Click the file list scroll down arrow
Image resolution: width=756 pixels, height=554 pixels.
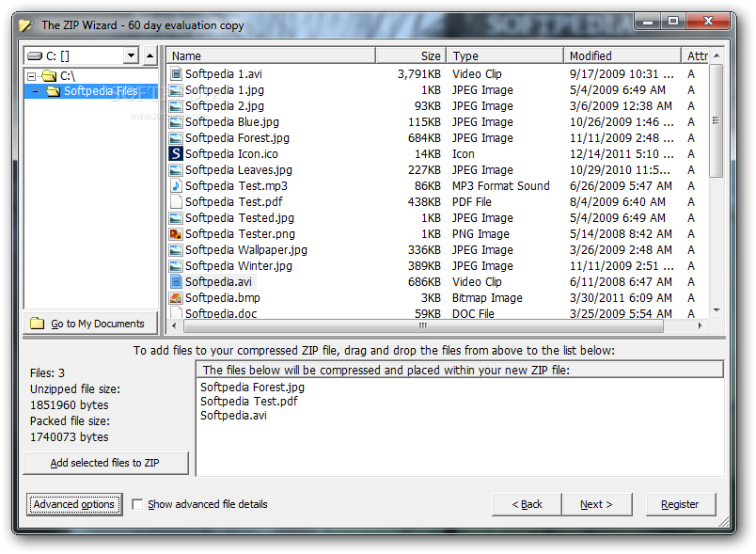[717, 310]
